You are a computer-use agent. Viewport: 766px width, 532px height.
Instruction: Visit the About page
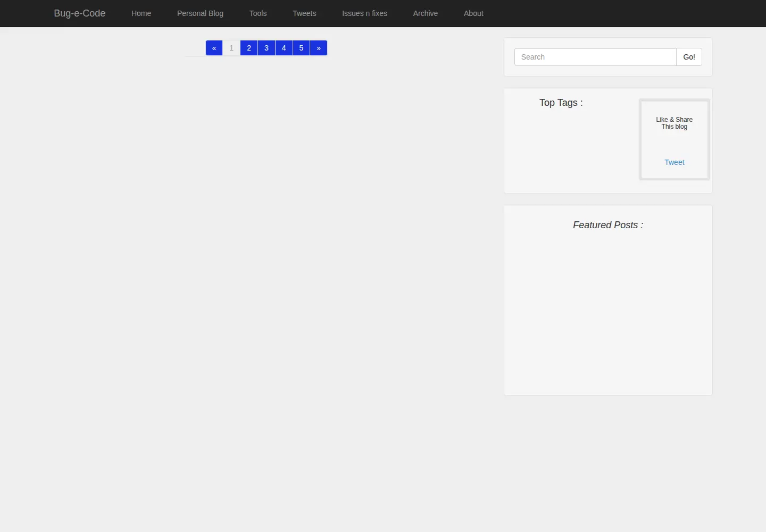click(x=473, y=13)
